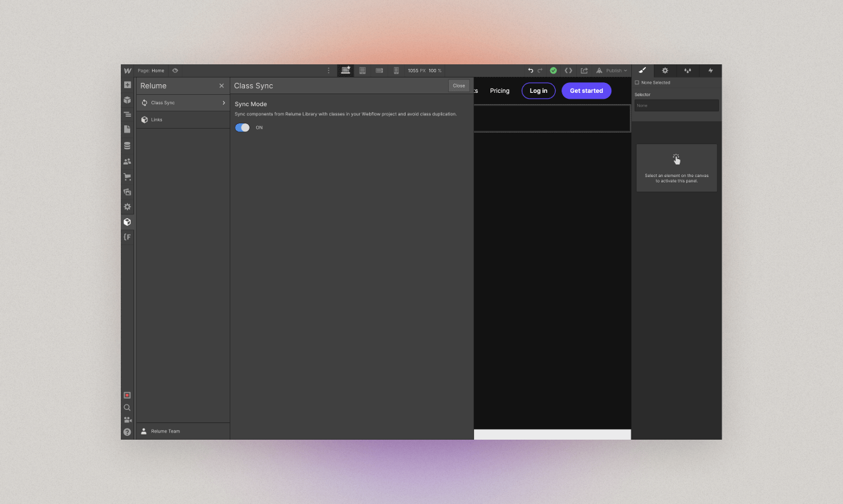Open the Finsweet braces icon
The image size is (843, 504).
127,237
